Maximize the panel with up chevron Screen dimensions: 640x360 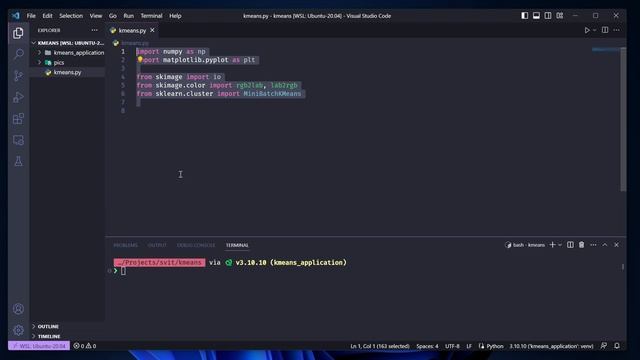604,245
